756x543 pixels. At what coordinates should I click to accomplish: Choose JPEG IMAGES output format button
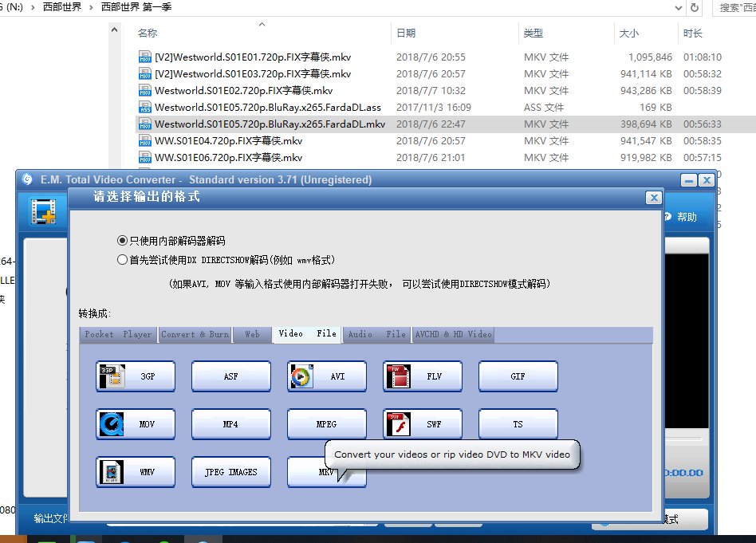tap(231, 471)
